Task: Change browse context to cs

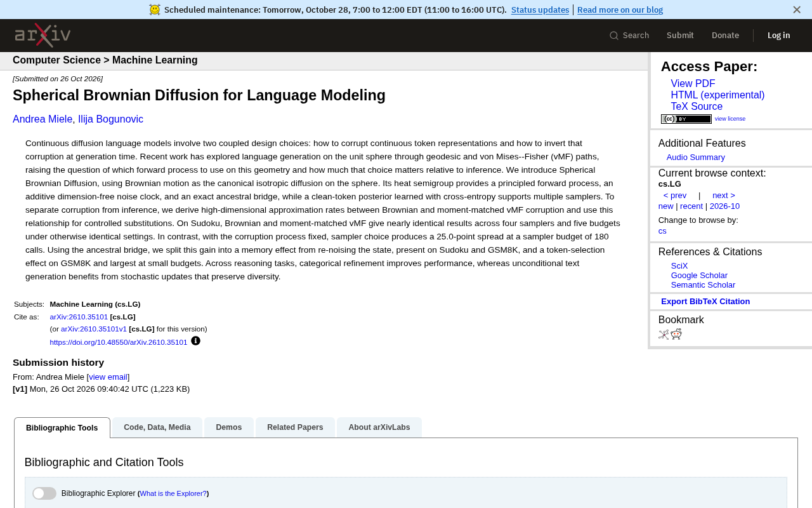Action: pos(662,231)
